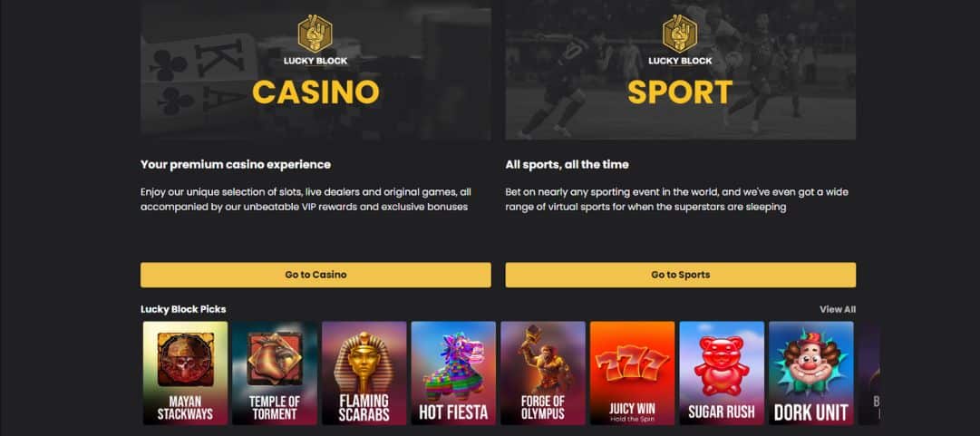Click the CASINO banner image
Screen dimensions: 980x436
tap(315, 69)
